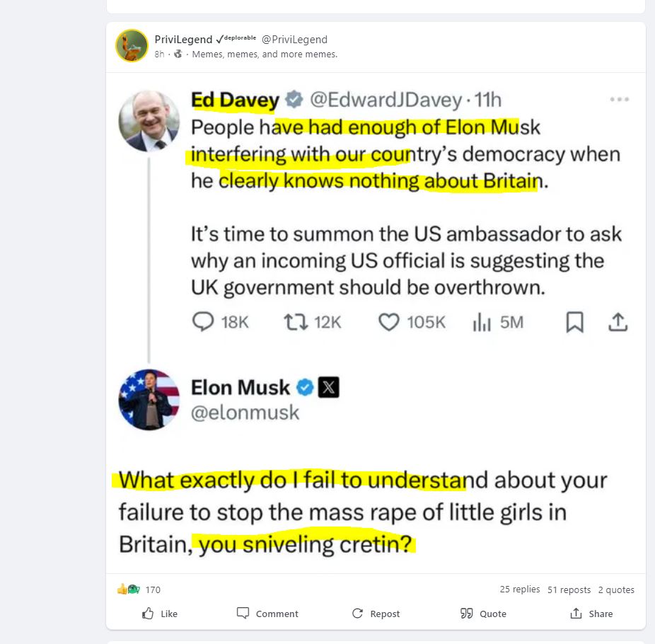Click the 8h post timestamp

160,54
